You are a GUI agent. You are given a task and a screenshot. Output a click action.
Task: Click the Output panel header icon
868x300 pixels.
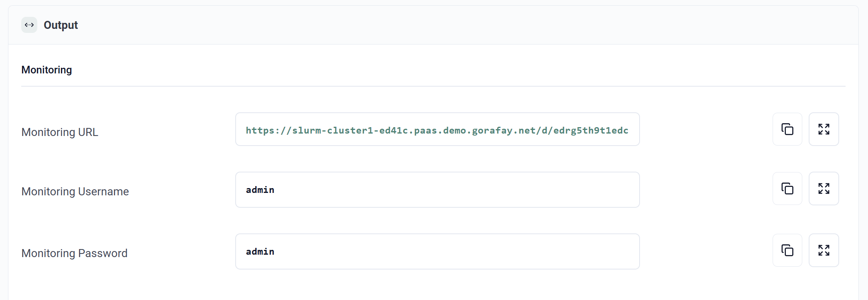29,25
